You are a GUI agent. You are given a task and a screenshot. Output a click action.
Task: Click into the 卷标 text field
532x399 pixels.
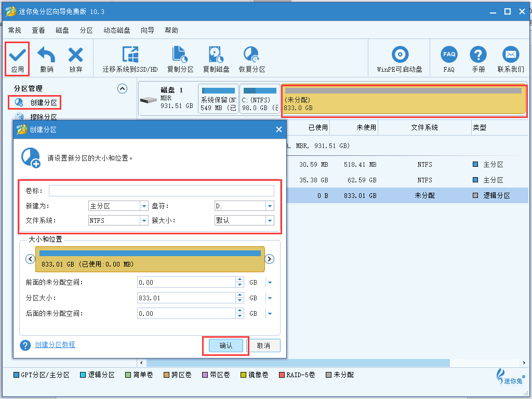click(x=162, y=191)
